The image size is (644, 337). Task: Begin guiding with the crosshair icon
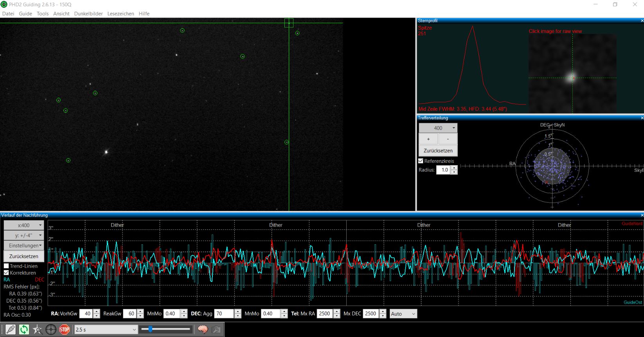tap(51, 330)
